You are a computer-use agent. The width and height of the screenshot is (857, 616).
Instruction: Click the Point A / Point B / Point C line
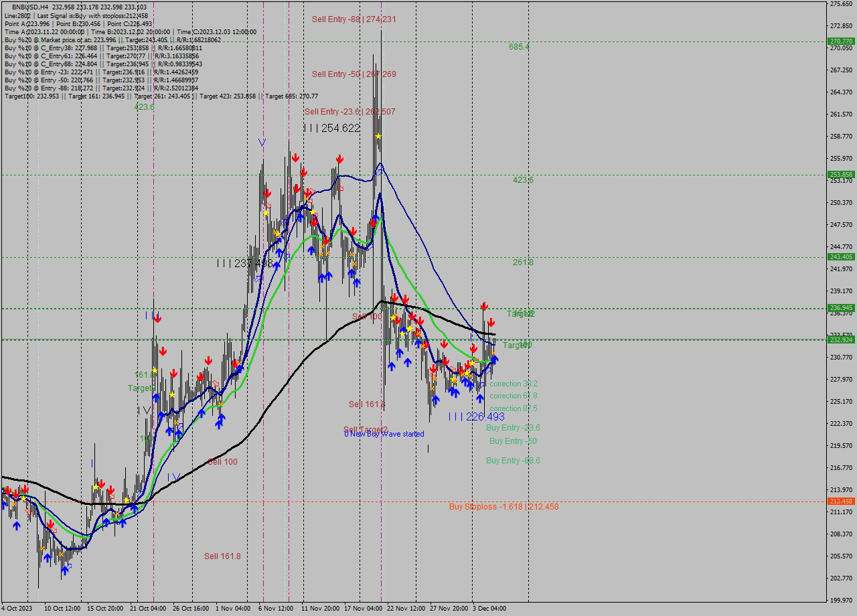pos(78,23)
